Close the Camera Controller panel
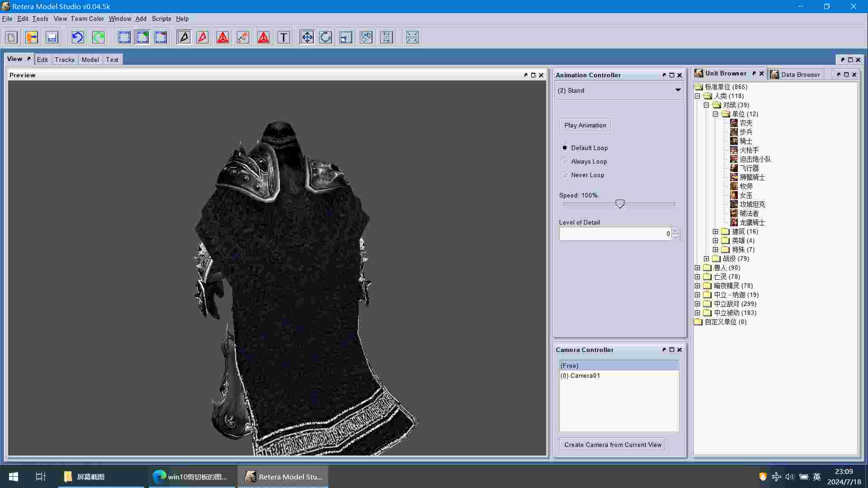868x488 pixels. pos(679,350)
